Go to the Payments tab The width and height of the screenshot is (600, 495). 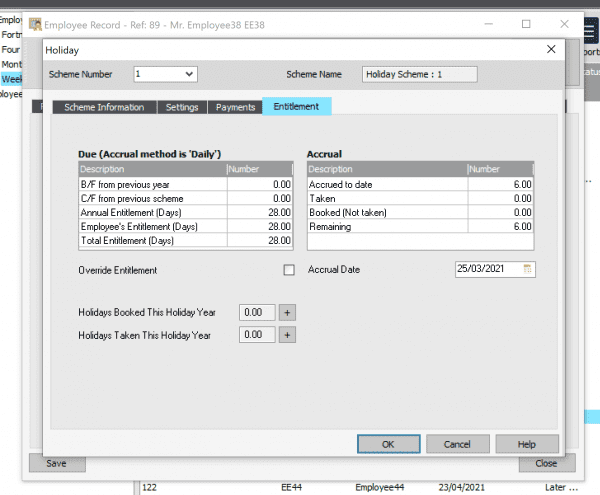point(235,107)
